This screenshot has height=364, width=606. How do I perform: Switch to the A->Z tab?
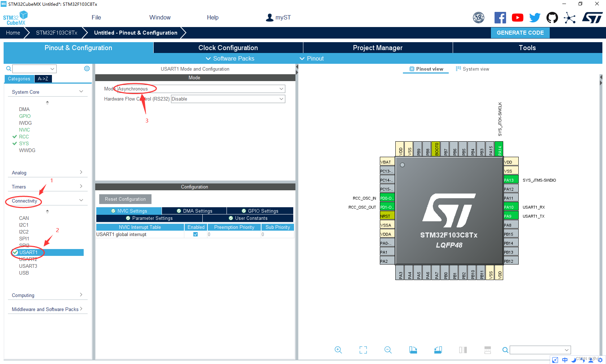43,79
